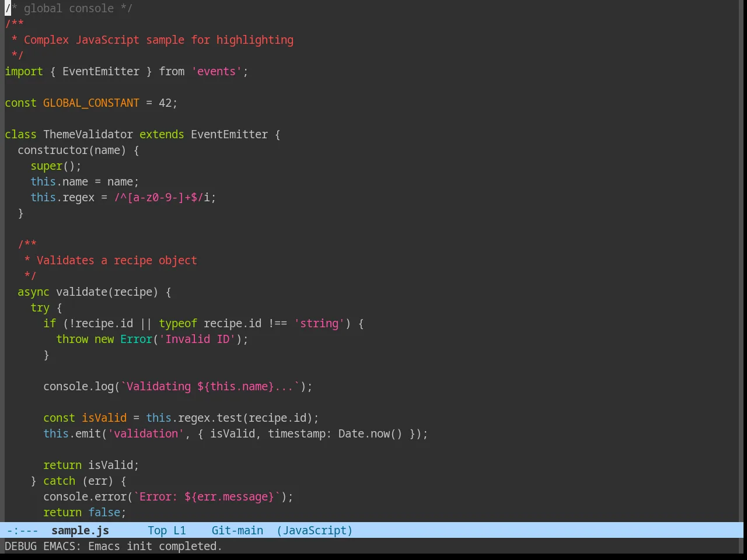Click the 'catch' keyword

(59, 481)
